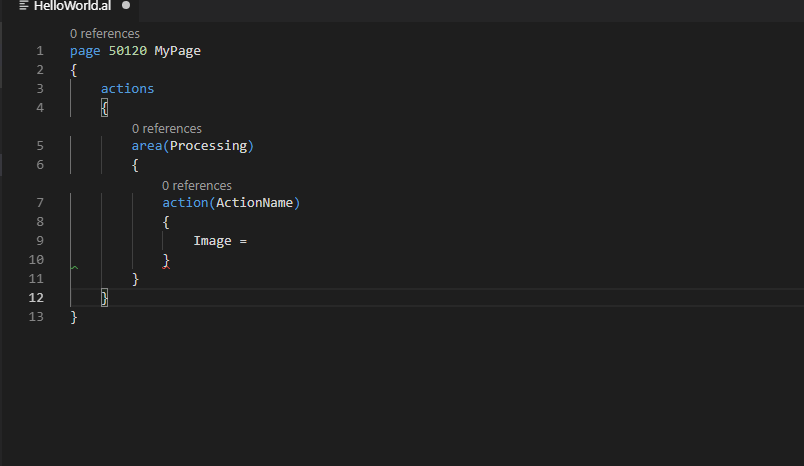The height and width of the screenshot is (466, 804).
Task: Click the red-underlined closing brace on line 10
Action: pyautogui.click(x=166, y=260)
